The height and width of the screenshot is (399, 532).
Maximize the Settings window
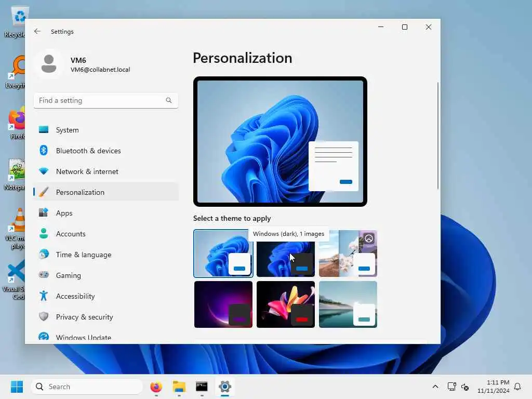click(x=404, y=27)
